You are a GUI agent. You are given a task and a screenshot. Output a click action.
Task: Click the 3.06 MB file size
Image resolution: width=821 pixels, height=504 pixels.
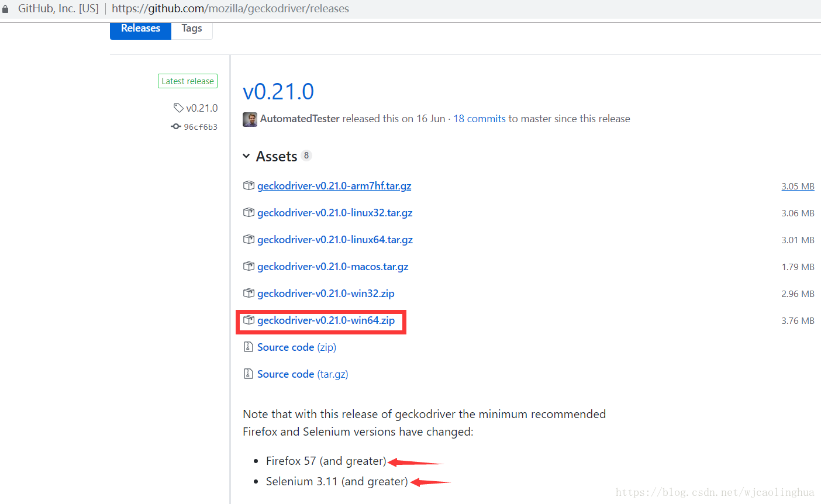[x=798, y=213]
